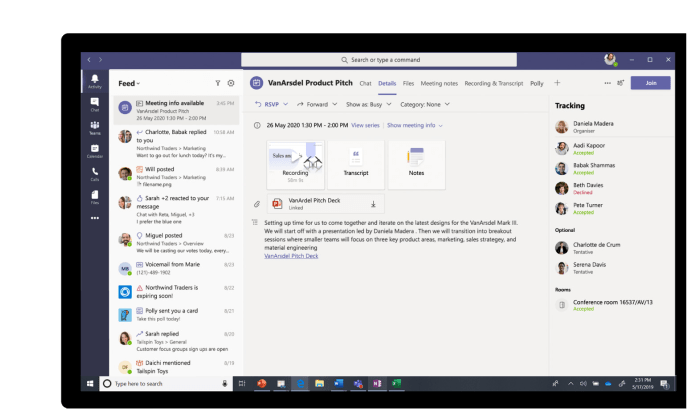687x410 pixels.
Task: Switch to the Chat tab
Action: 365,83
